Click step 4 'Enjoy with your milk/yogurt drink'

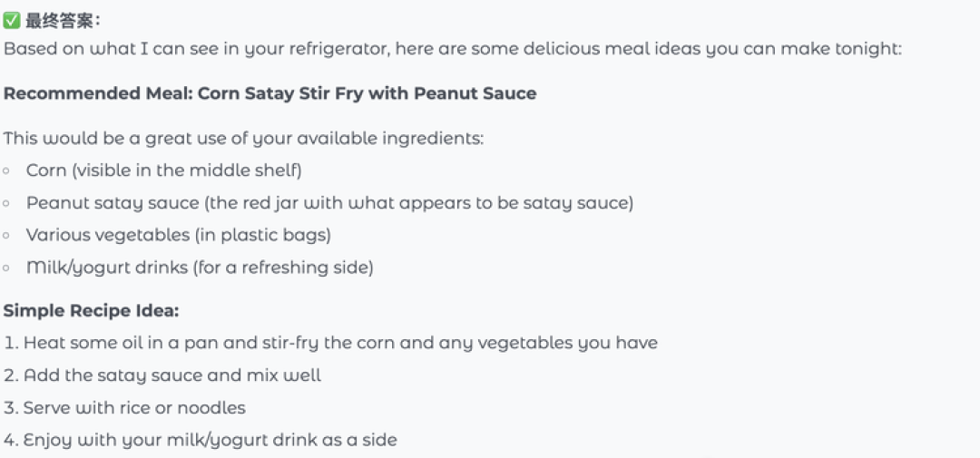pos(200,441)
